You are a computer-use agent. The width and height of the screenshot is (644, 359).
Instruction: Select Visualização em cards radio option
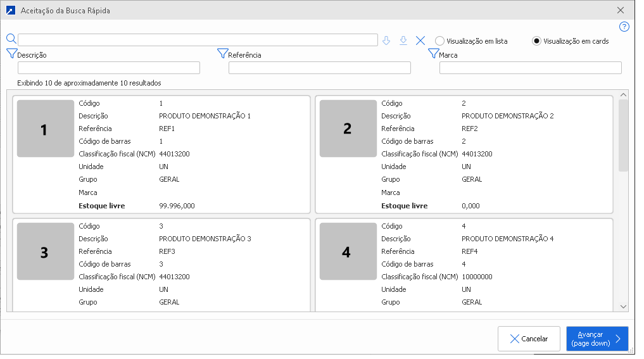(536, 41)
